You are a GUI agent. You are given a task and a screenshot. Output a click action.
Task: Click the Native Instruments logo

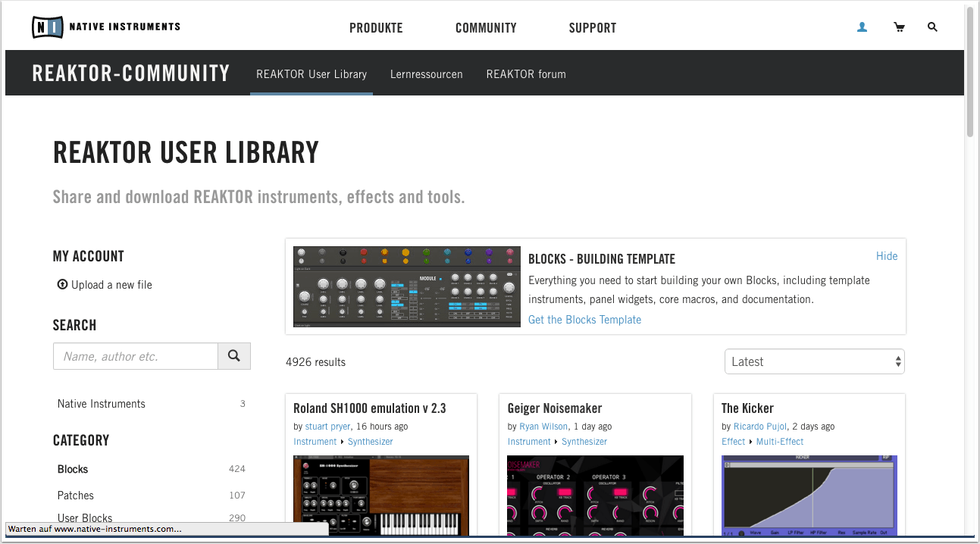106,27
